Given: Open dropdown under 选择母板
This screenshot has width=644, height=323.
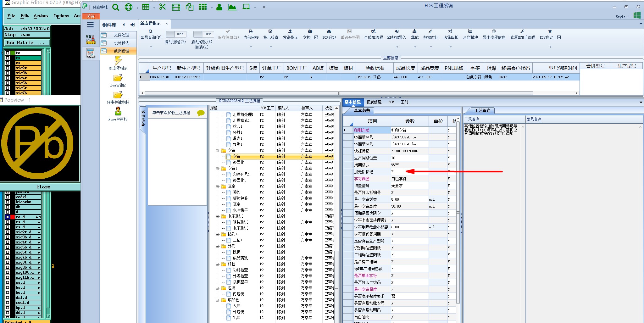Looking at the screenshot, I should coord(451,47).
